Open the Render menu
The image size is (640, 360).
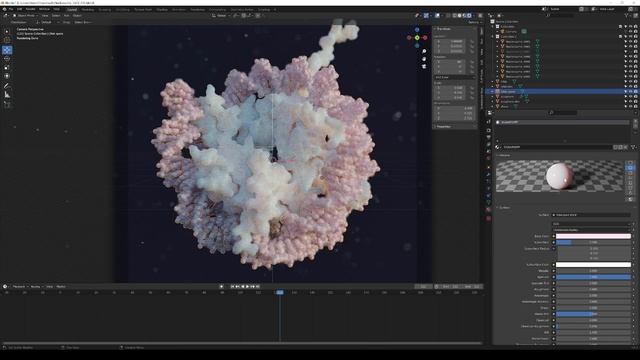(x=31, y=9)
